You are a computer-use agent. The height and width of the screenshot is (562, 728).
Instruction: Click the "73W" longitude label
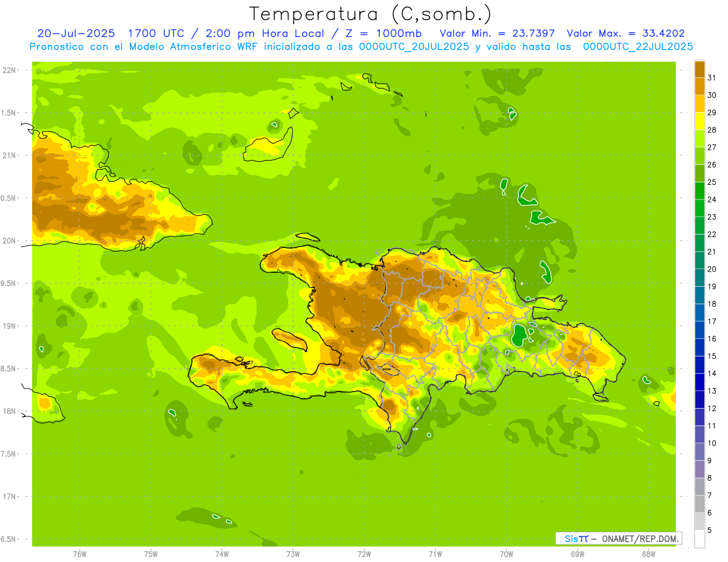(293, 554)
